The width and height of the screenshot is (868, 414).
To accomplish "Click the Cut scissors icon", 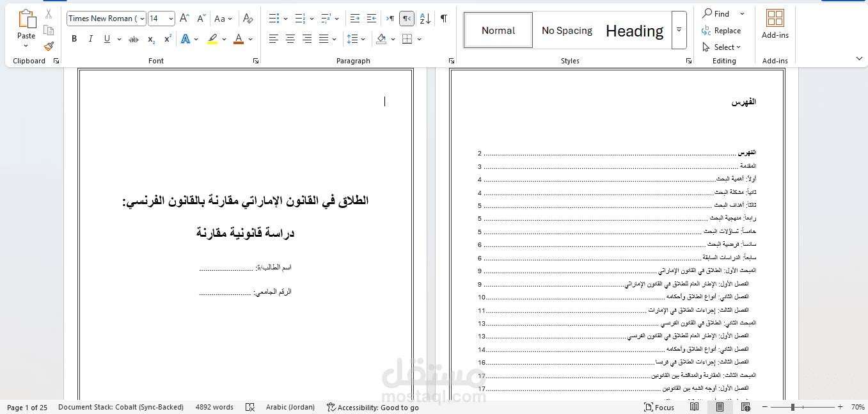I will click(49, 14).
